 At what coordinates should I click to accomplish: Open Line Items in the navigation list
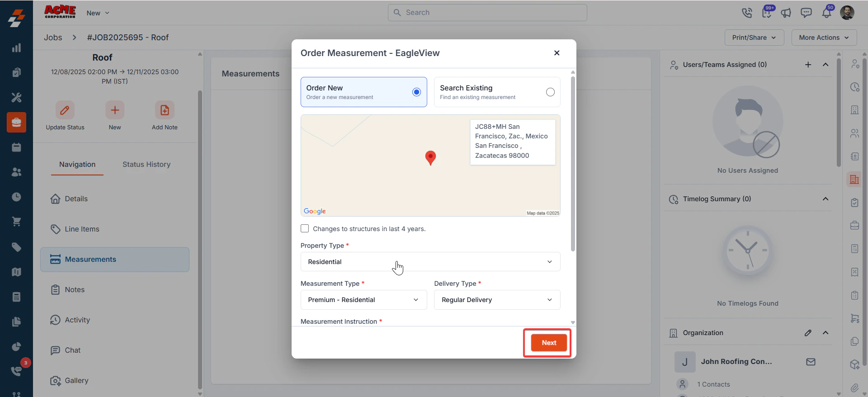tap(115, 229)
